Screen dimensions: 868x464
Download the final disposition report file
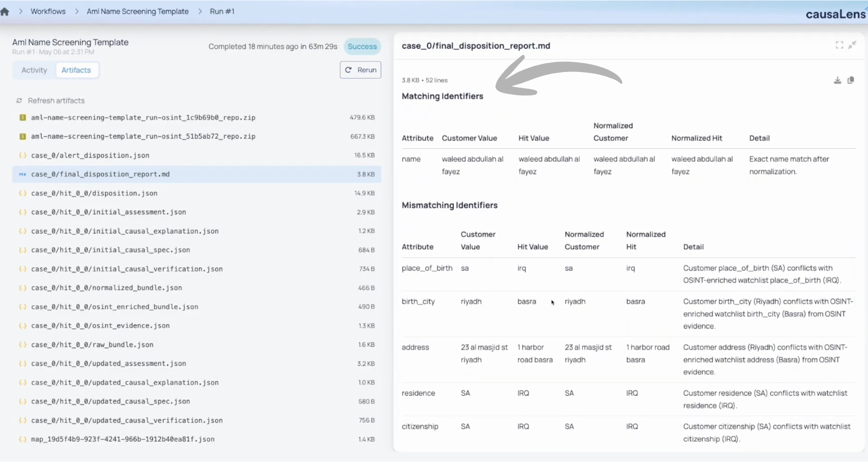837,80
